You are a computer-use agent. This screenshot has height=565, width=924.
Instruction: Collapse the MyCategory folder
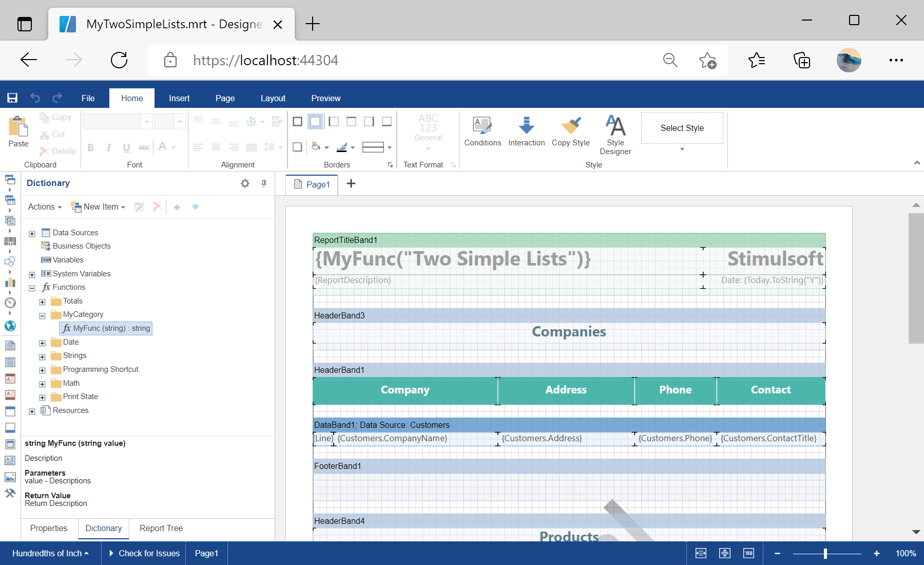click(42, 316)
